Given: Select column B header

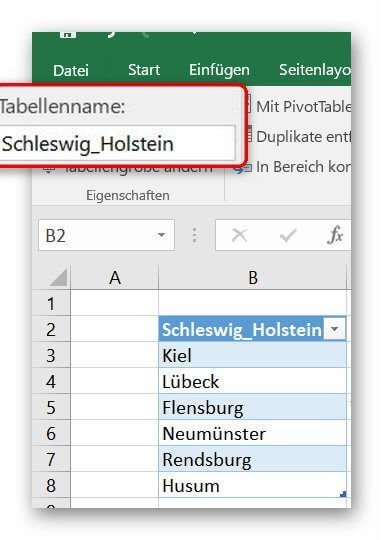Looking at the screenshot, I should (x=252, y=277).
